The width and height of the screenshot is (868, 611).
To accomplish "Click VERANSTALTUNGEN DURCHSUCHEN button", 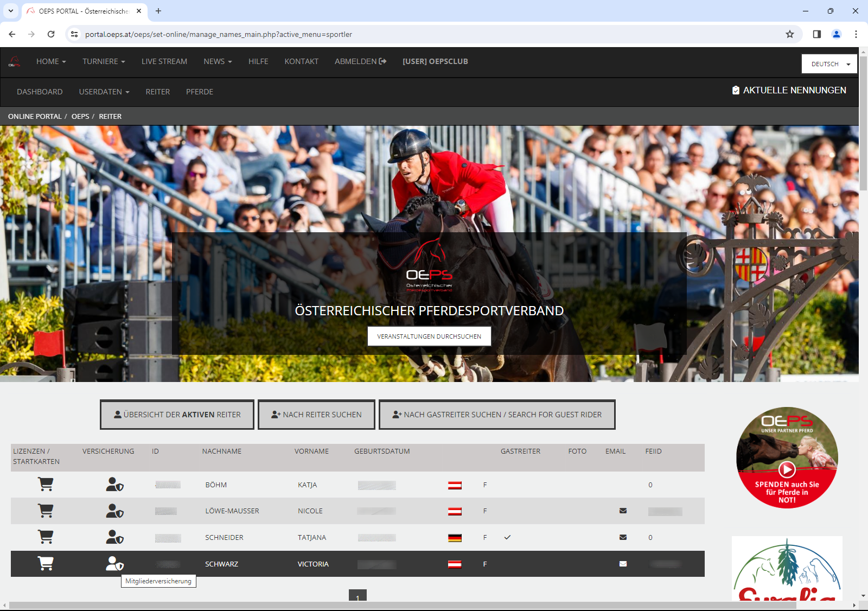I will (x=429, y=336).
